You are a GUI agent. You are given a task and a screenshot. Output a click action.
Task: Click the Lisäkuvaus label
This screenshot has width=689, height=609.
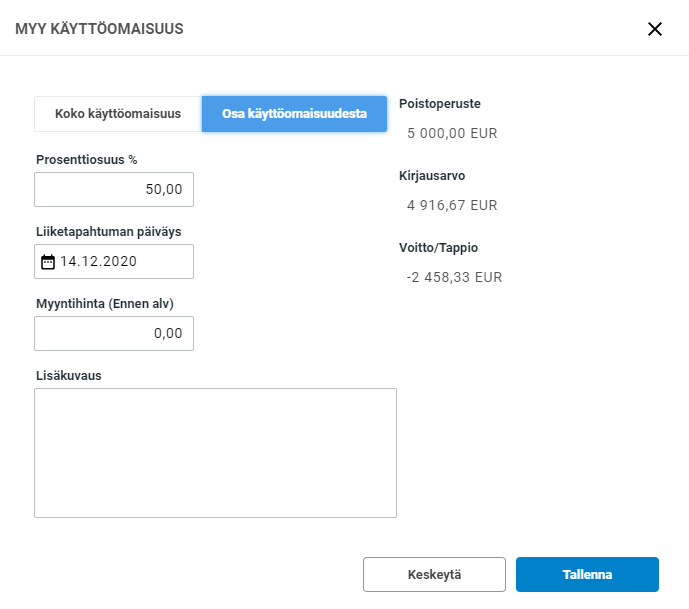pyautogui.click(x=69, y=375)
